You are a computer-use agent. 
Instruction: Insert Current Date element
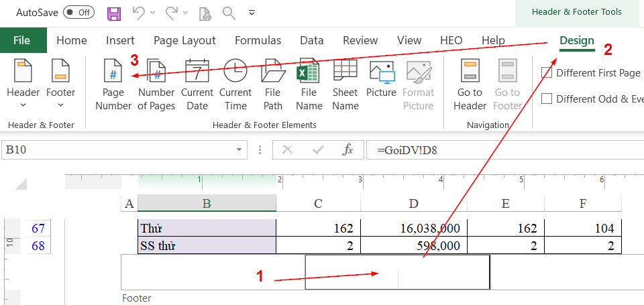click(197, 84)
